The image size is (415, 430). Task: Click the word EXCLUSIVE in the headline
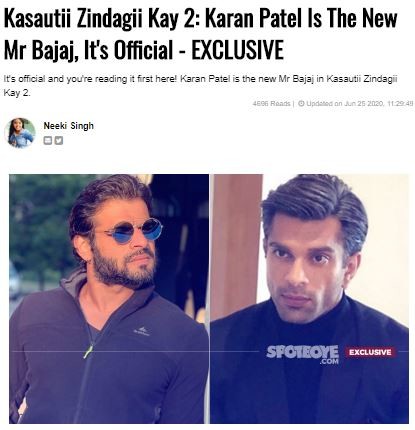pos(237,50)
